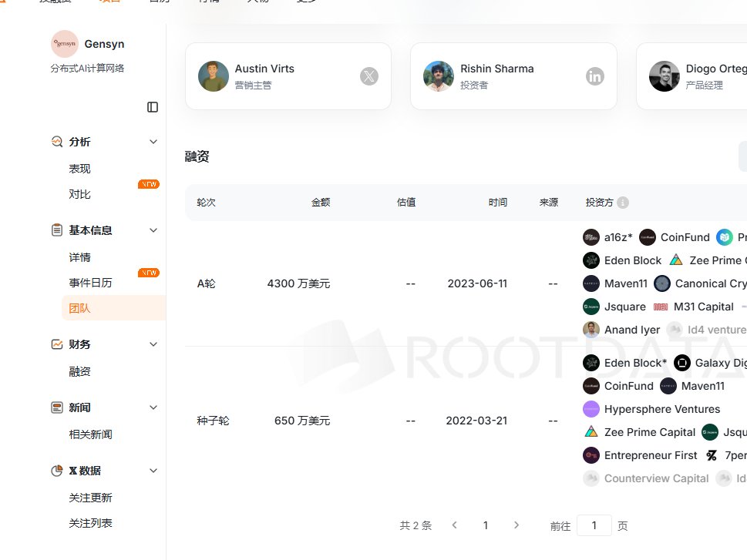Collapse the X数据 sidebar section

tap(153, 471)
